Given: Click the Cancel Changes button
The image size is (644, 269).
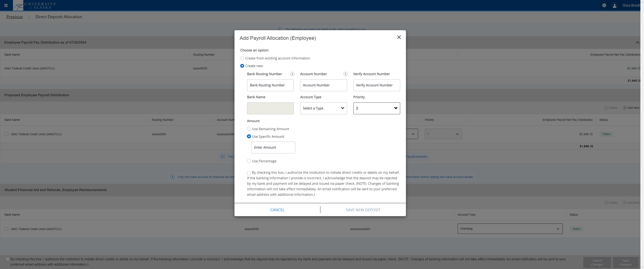Looking at the screenshot, I should 597,262.
